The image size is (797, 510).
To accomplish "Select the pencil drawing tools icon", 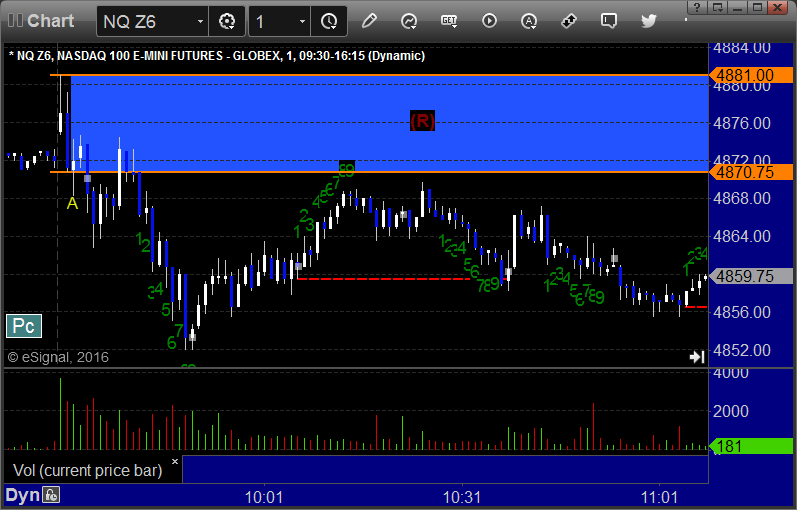I will 369,21.
